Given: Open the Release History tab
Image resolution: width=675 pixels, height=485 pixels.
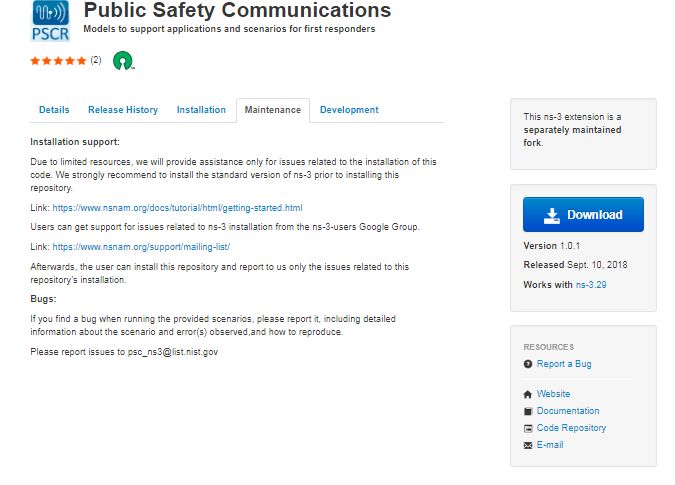Looking at the screenshot, I should point(123,110).
